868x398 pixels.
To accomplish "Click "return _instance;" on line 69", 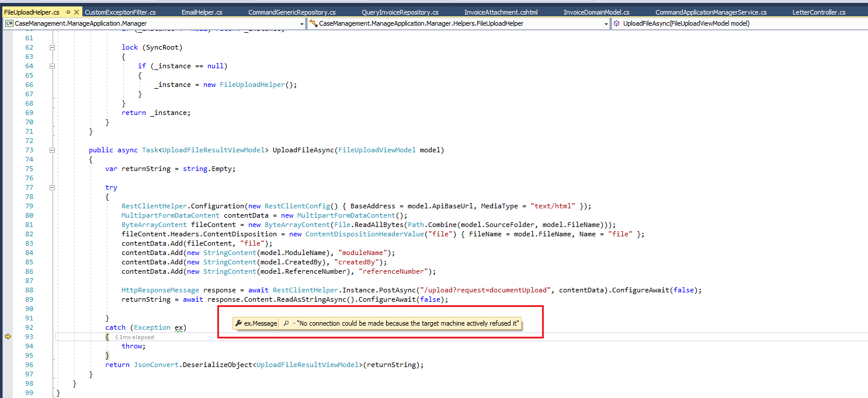I will point(156,113).
